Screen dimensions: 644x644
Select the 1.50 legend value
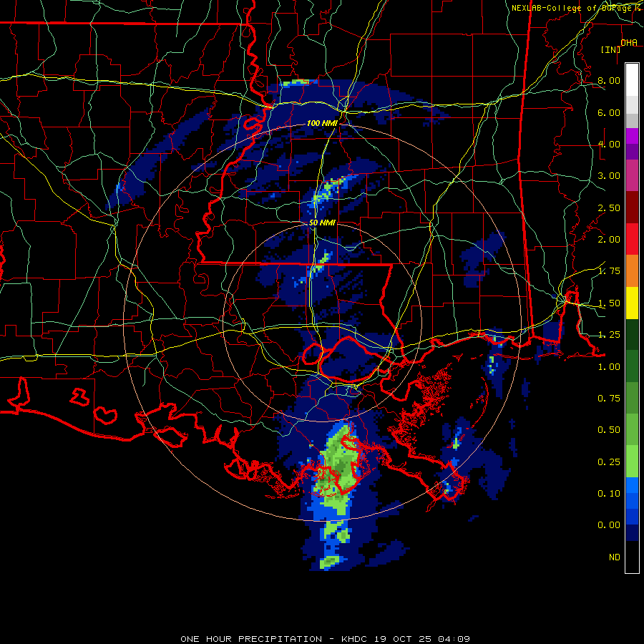point(609,303)
